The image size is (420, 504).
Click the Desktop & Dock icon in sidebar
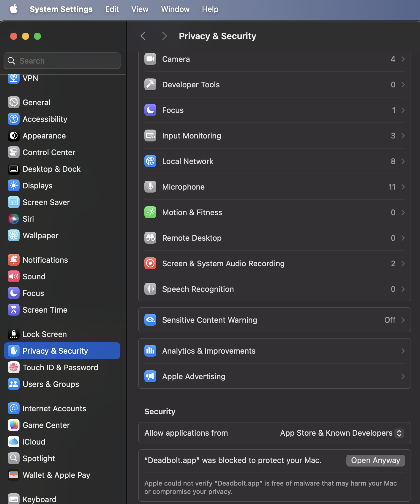[x=14, y=169]
